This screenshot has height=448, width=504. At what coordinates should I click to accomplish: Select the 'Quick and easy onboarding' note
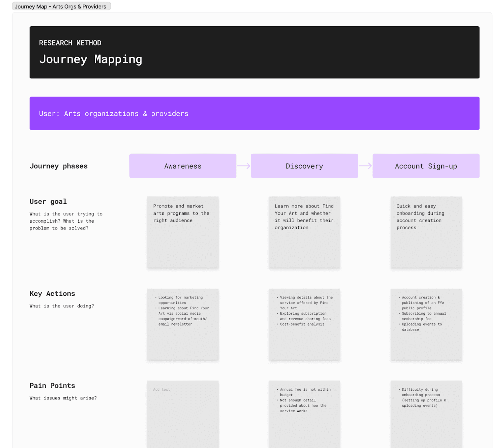pyautogui.click(x=426, y=232)
